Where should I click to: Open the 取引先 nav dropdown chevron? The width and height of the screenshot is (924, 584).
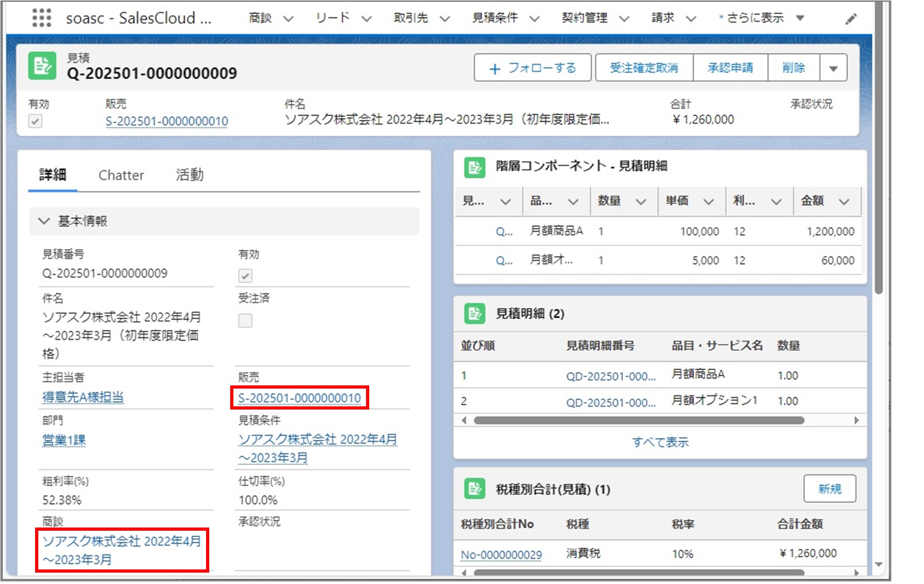coord(445,19)
